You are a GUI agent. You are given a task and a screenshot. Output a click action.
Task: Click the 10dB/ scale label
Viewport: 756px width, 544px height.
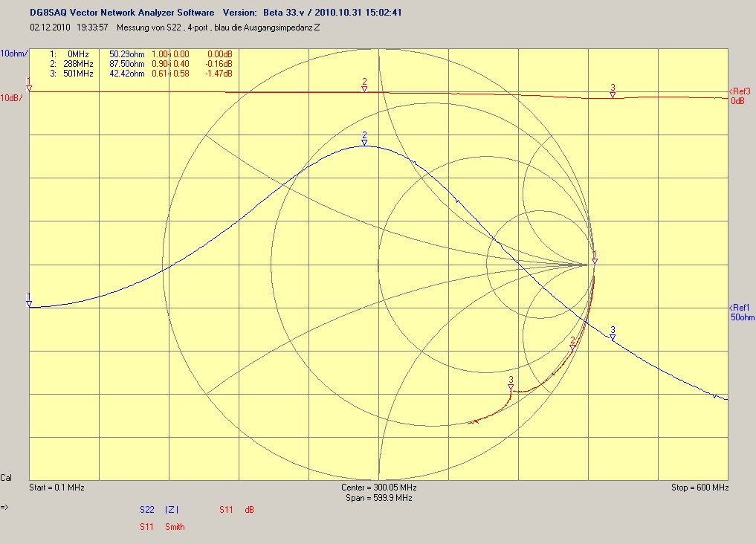(12, 98)
